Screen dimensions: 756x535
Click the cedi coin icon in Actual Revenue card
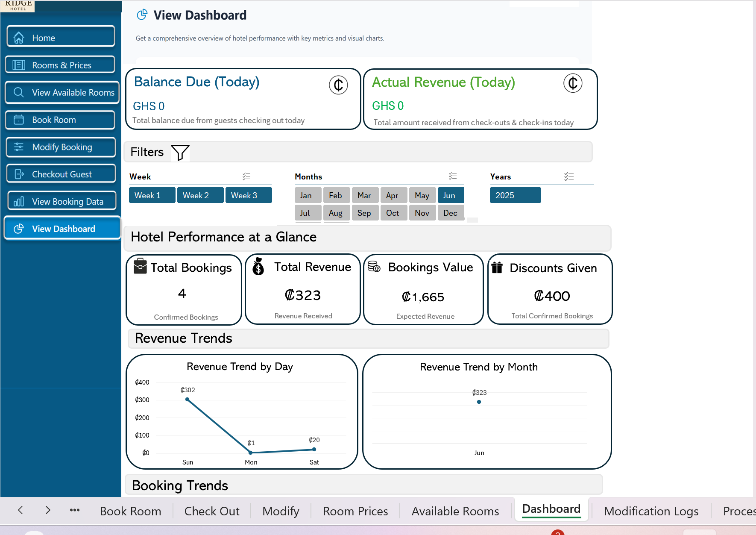[573, 83]
